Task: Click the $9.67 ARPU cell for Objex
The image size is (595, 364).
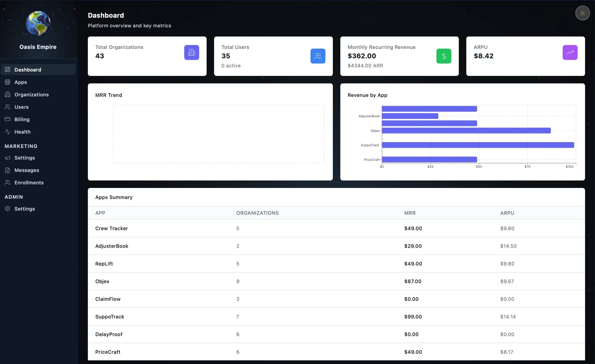Action: tap(507, 281)
